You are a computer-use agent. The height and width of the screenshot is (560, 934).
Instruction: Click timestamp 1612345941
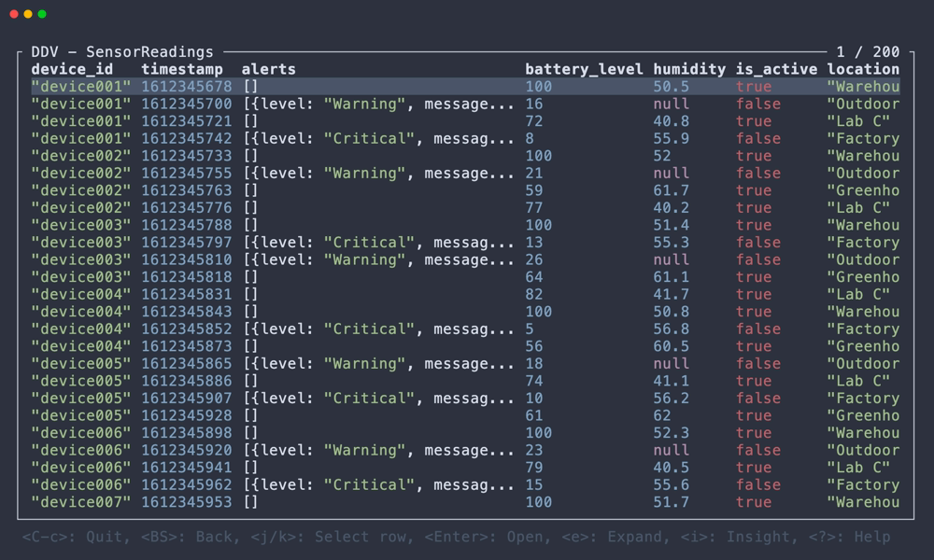pos(187,467)
